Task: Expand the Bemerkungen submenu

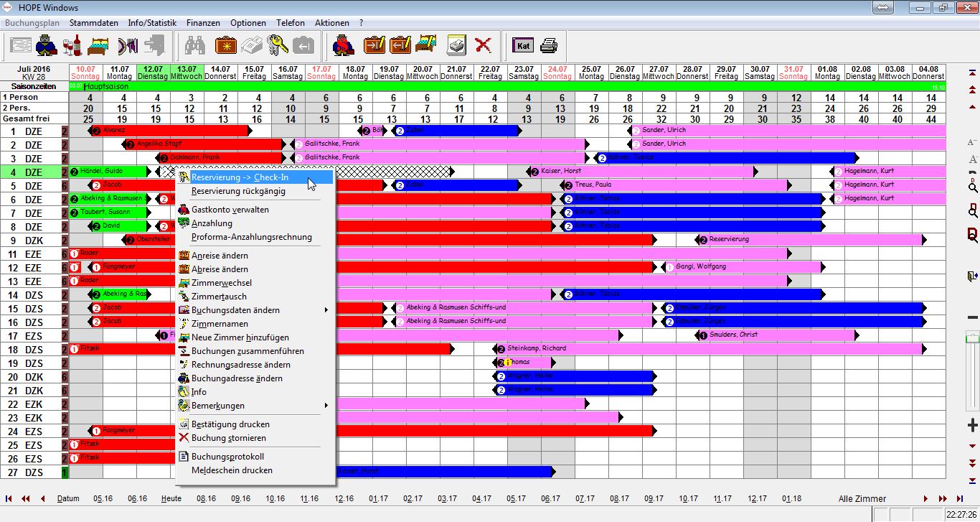Action: coord(255,406)
